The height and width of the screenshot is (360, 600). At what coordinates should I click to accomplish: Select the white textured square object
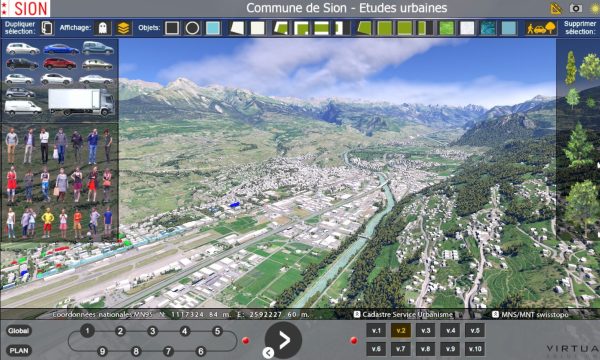point(467,28)
